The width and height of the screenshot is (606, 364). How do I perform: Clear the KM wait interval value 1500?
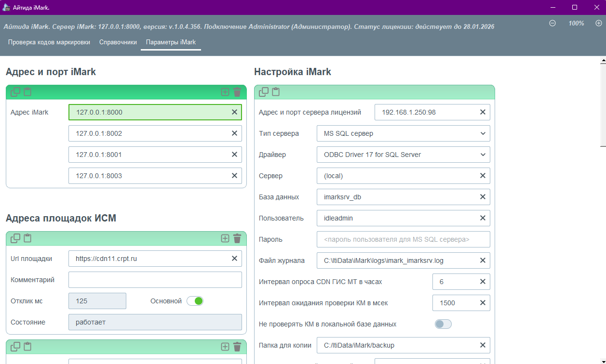pyautogui.click(x=483, y=303)
